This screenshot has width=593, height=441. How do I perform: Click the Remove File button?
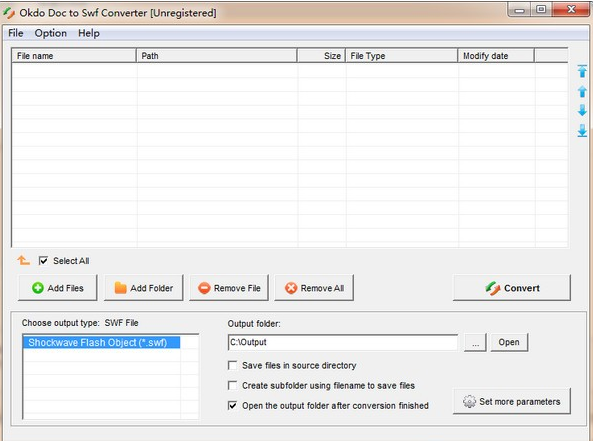(229, 288)
